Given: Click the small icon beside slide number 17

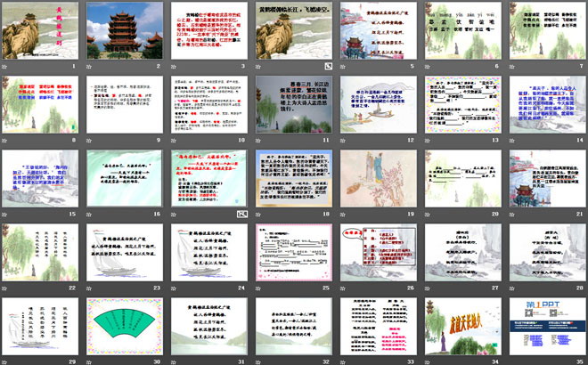Looking at the screenshot, I should tap(242, 214).
